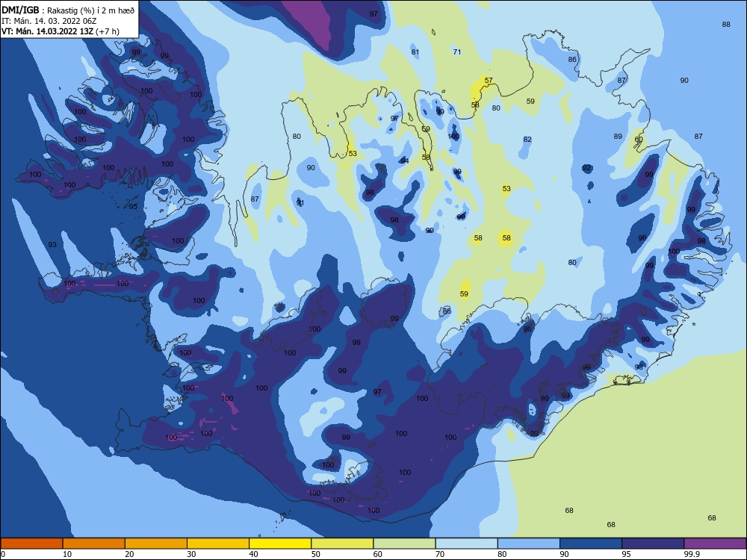Select the purple legend swatch above 99.9
Image resolution: width=747 pixels, height=560 pixels.
(x=715, y=544)
